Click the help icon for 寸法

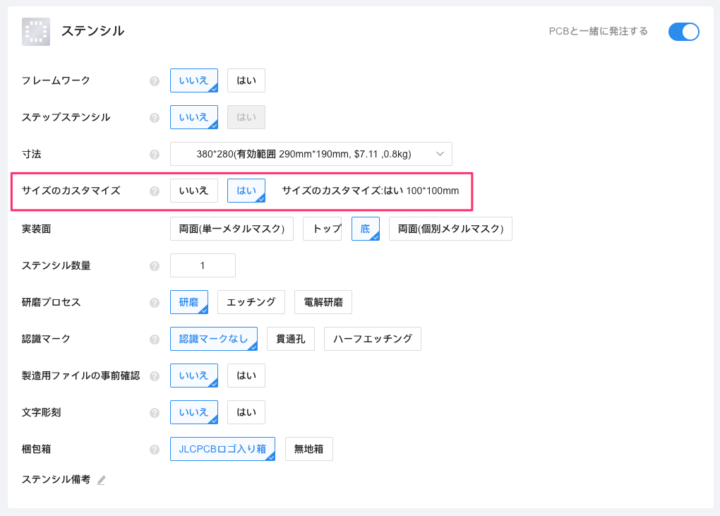point(154,155)
